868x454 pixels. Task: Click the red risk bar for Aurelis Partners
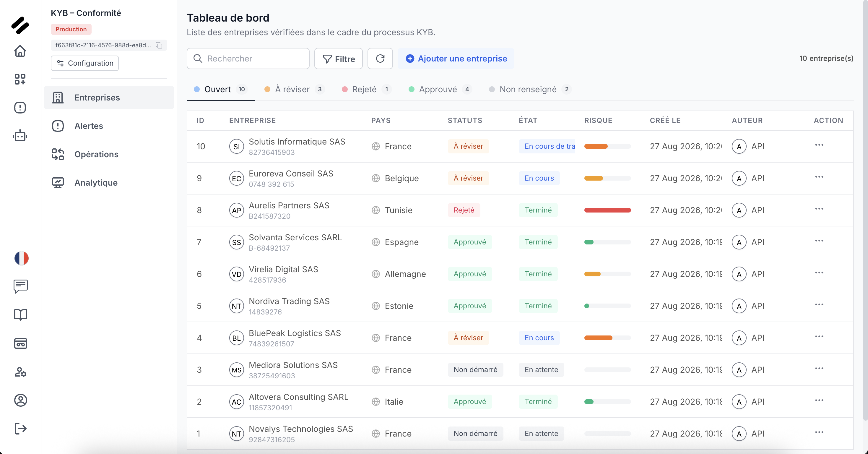point(607,210)
